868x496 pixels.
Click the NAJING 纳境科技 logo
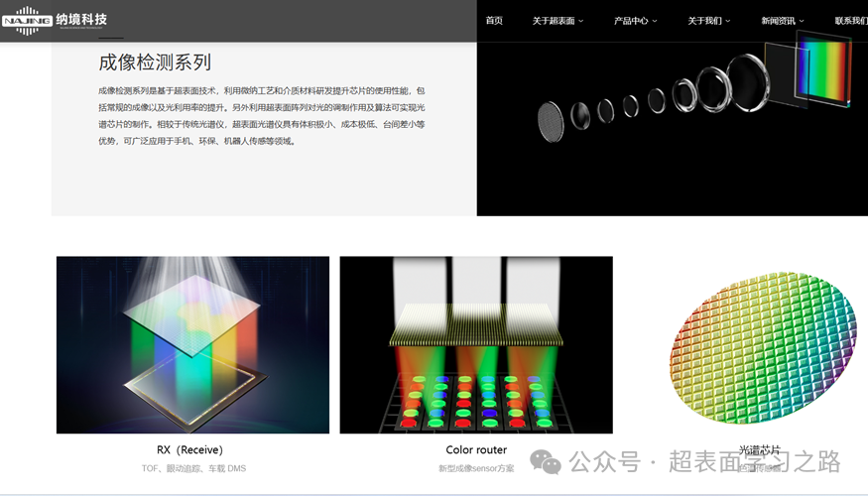[55, 21]
